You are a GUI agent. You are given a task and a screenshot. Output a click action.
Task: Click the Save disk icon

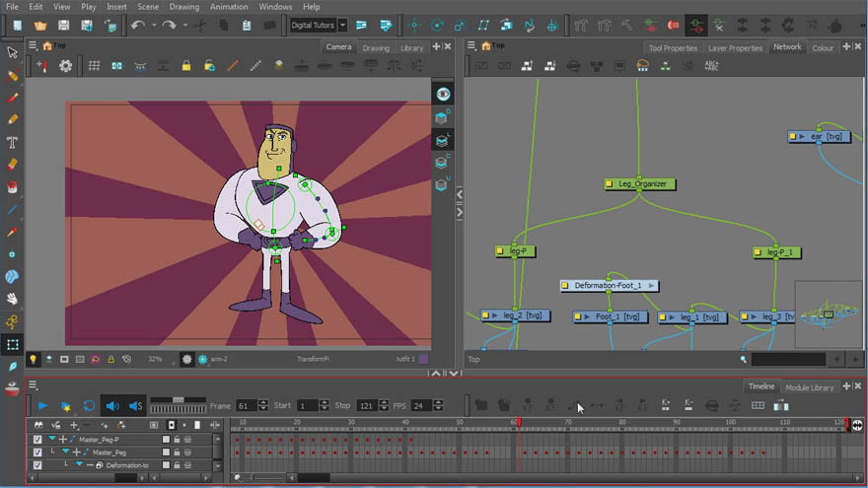point(64,26)
